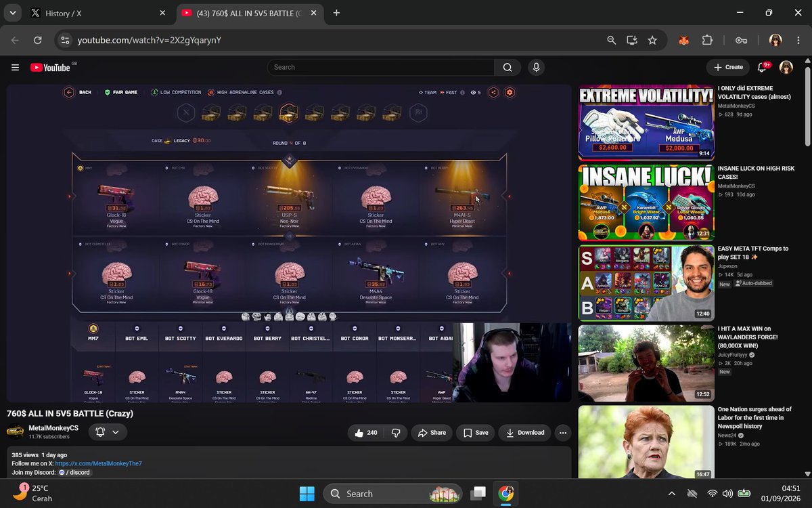Download the video
This screenshot has height=508, width=812.
coord(525,433)
